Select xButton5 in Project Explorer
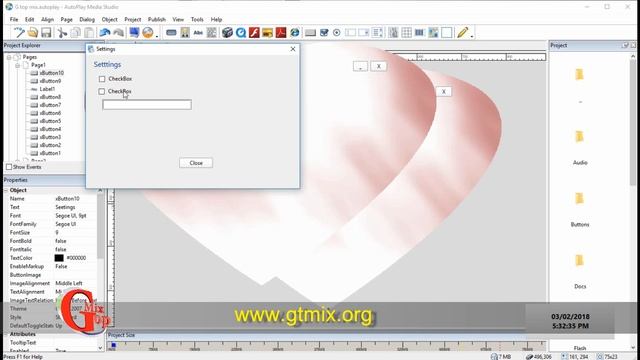Image resolution: width=640 pixels, height=360 pixels. pyautogui.click(x=50, y=121)
